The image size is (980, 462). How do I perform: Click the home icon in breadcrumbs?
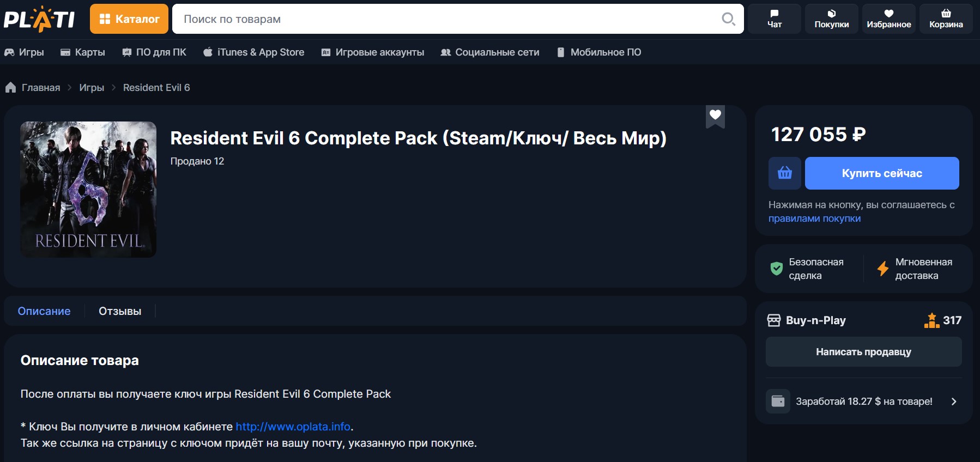click(x=11, y=88)
